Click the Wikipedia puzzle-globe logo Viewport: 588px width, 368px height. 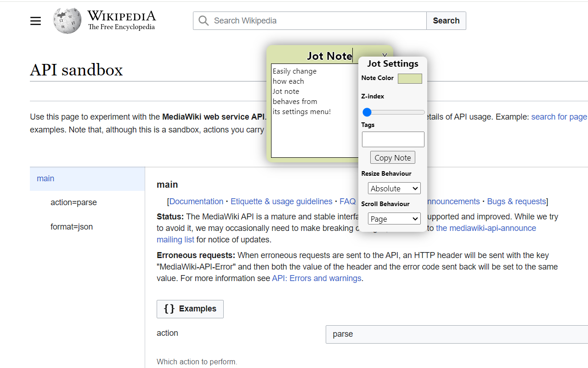[67, 21]
